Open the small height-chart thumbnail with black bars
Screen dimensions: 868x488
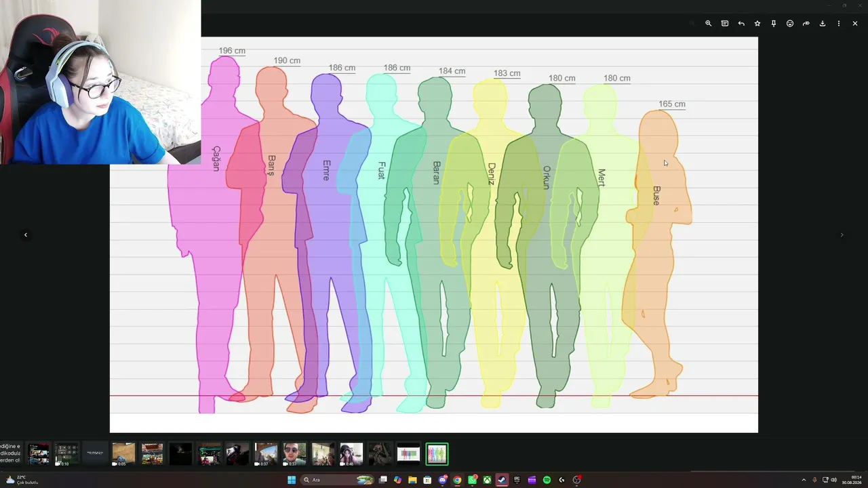(408, 454)
